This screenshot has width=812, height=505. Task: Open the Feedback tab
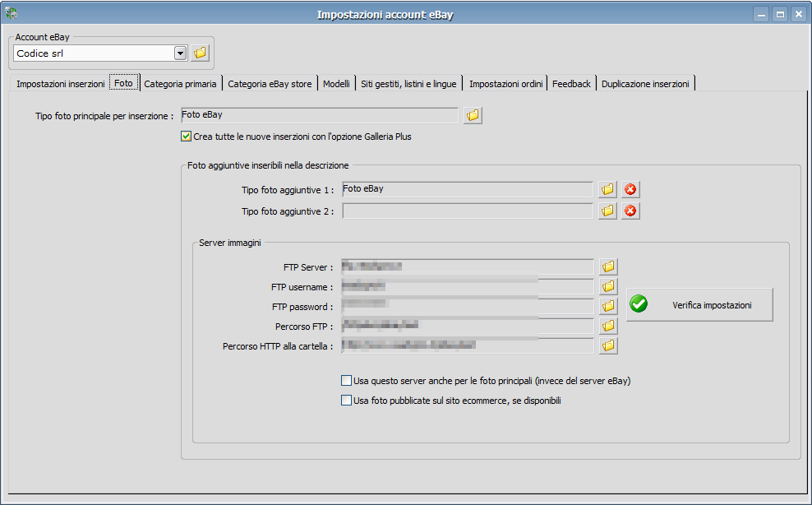coord(571,83)
